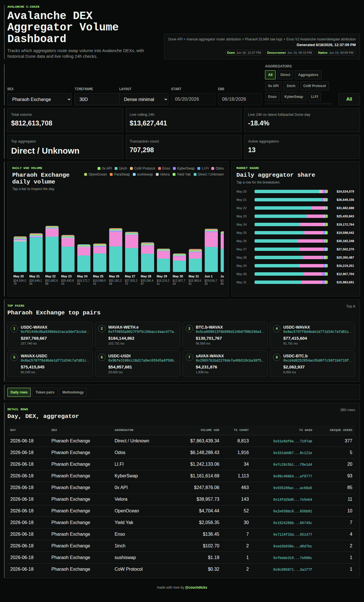Click the Direct / Unknown legend swatch
Screen dimensions: 364x602
point(195,174)
